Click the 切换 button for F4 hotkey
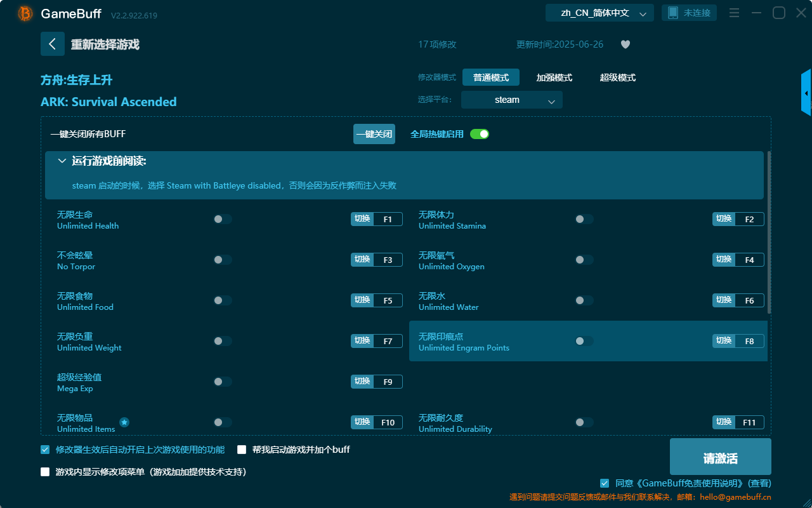This screenshot has width=812, height=508. click(724, 260)
